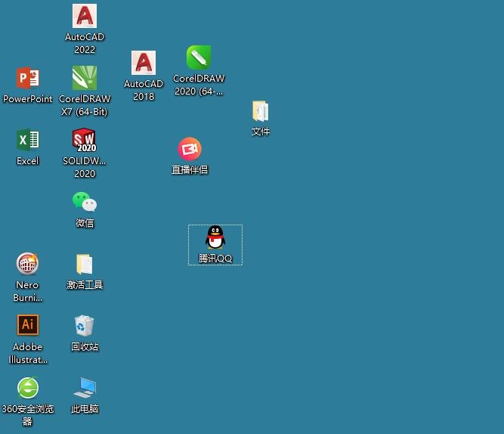Click the SOLIDWORKS 2020 shortcut
This screenshot has height=434, width=504.
(x=85, y=140)
